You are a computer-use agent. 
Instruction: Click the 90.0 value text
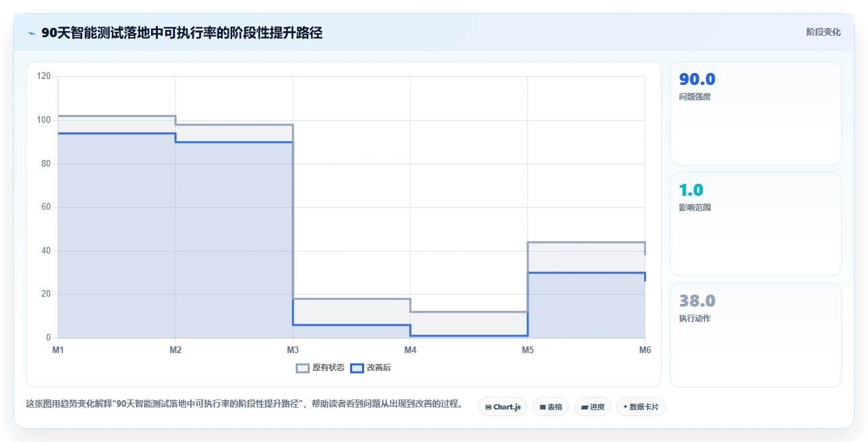pos(697,80)
